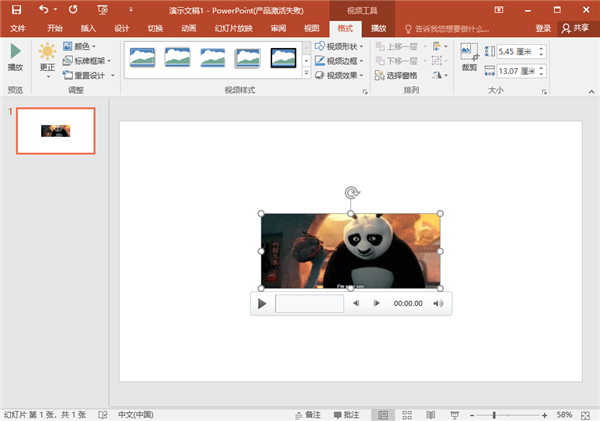Switch to the 切换 tab
Screen dimensions: 600x421
(155, 28)
